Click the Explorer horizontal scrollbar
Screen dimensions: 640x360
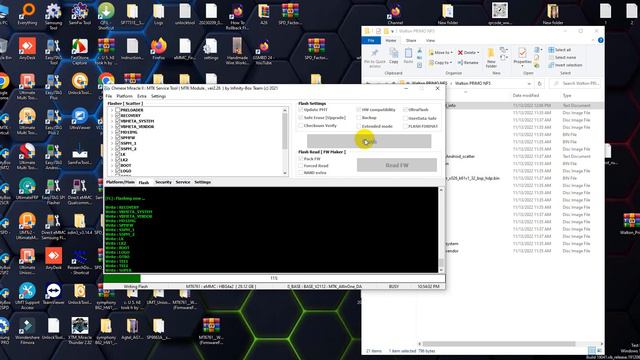(499, 344)
